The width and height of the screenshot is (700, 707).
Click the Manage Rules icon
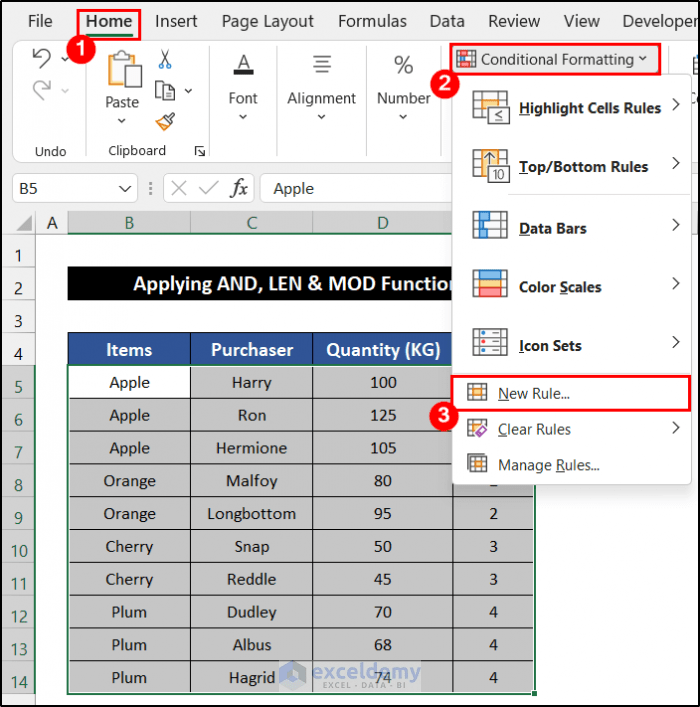pyautogui.click(x=477, y=464)
